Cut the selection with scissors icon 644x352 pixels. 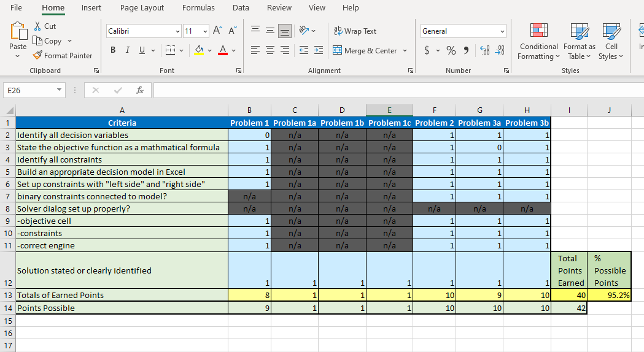click(37, 26)
